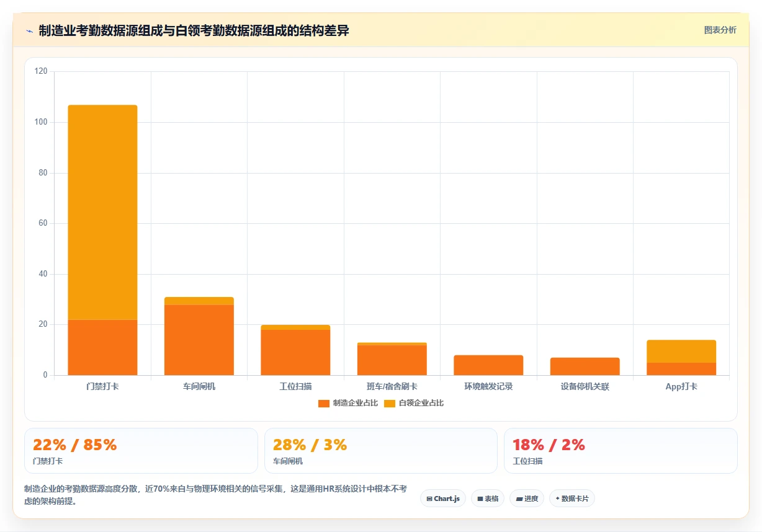This screenshot has height=532, width=762.
Task: Click the icon in the Chart.js chip
Action: click(429, 499)
